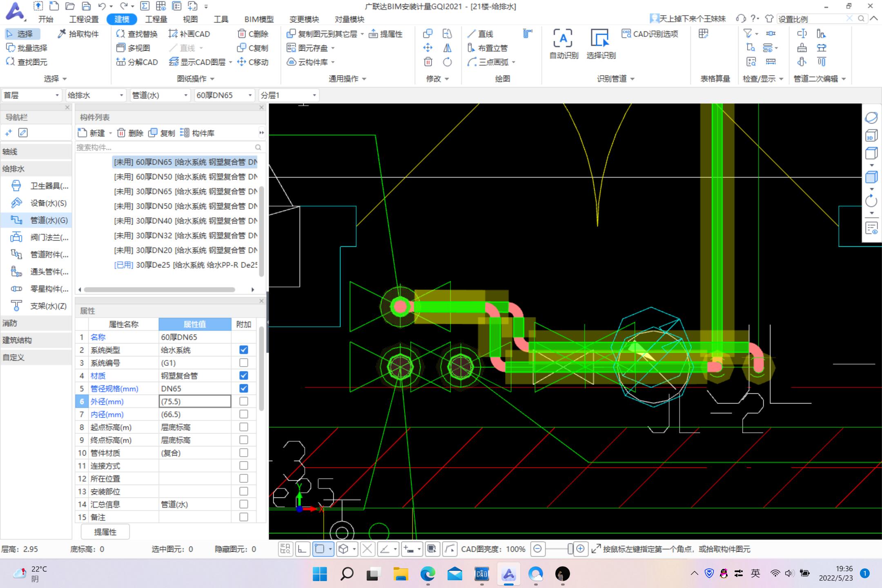Screen dimensions: 882x588
Task: Click the 复制 button in component list
Action: 162,133
